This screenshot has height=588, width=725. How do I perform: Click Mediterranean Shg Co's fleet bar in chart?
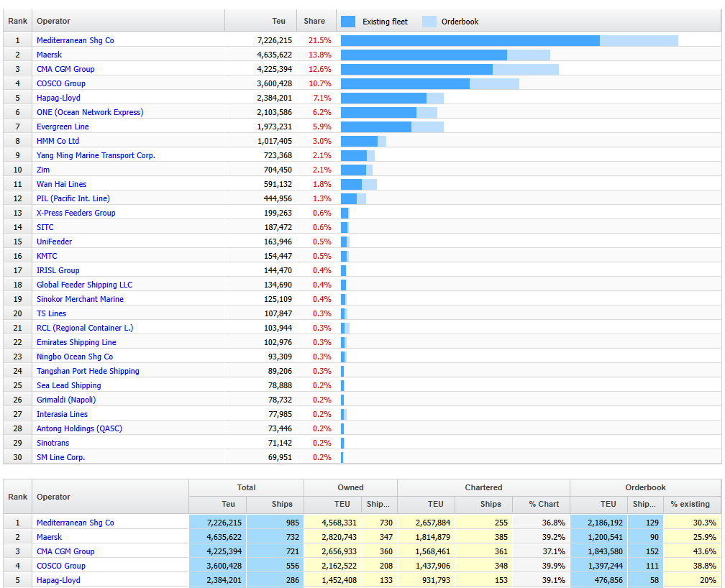470,40
